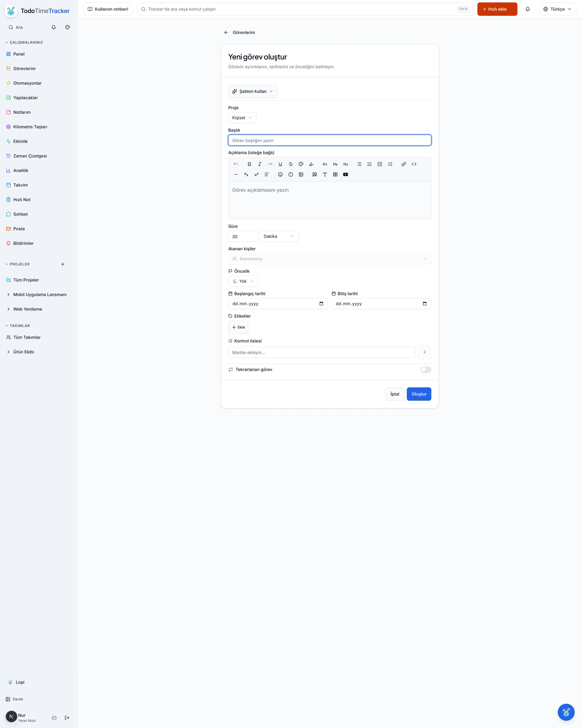Change the Dakika duration unit

[x=279, y=236]
